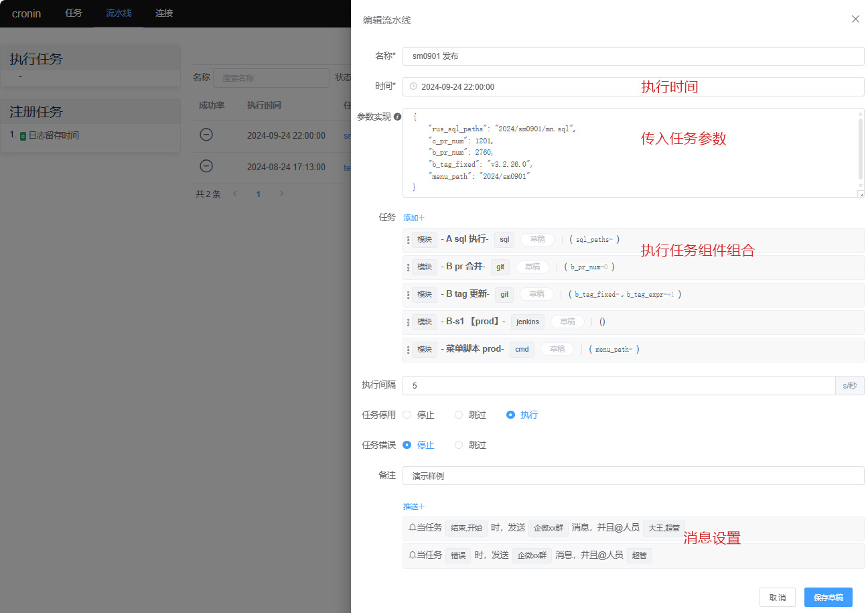Open the 连接 tab in the top bar
This screenshot has height=613, width=868.
tap(164, 13)
